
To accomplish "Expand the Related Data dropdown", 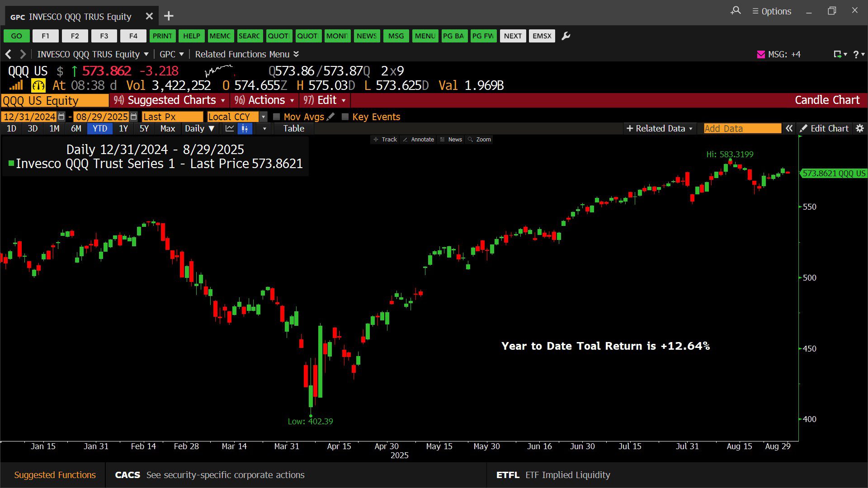I will tap(659, 129).
